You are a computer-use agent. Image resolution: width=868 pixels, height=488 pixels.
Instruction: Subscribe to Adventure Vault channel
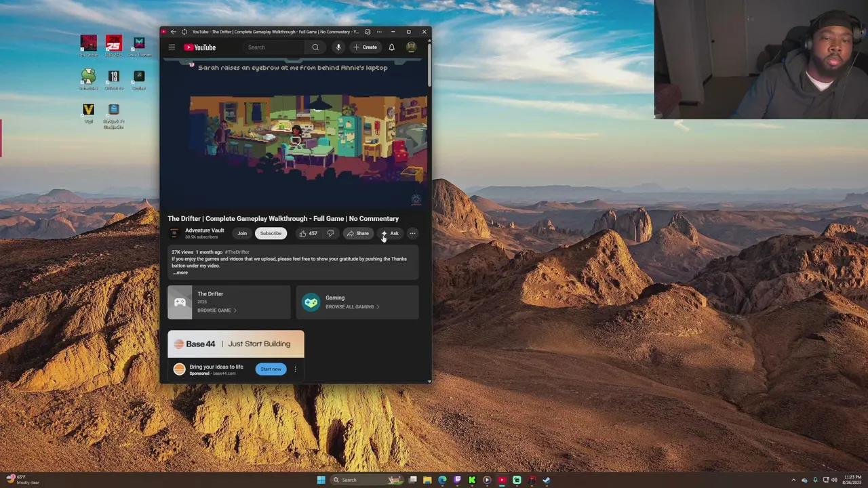point(271,233)
